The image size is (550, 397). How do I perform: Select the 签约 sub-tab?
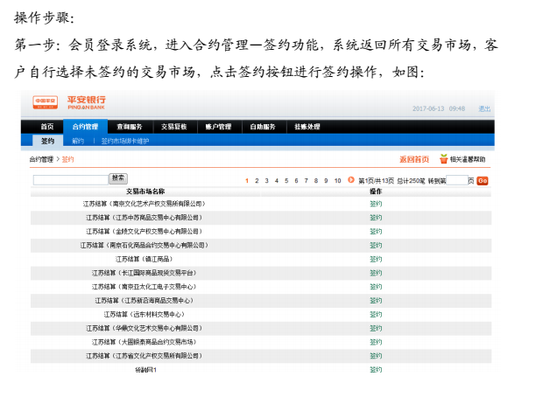pyautogui.click(x=48, y=141)
